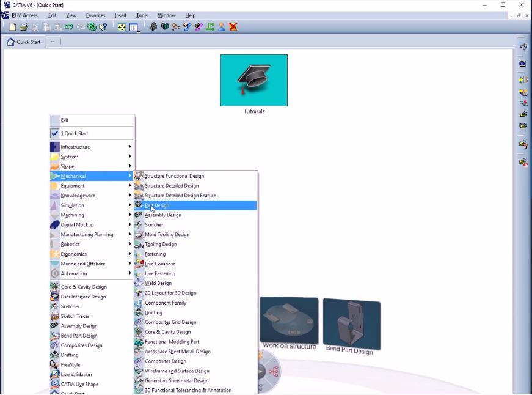Click the What's This help cursor icon

[x=103, y=27]
